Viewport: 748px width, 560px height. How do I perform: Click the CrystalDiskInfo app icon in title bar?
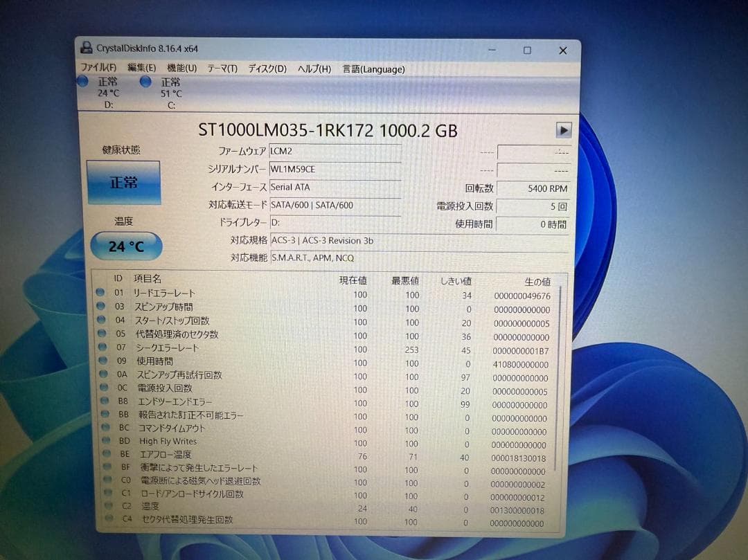[x=86, y=49]
